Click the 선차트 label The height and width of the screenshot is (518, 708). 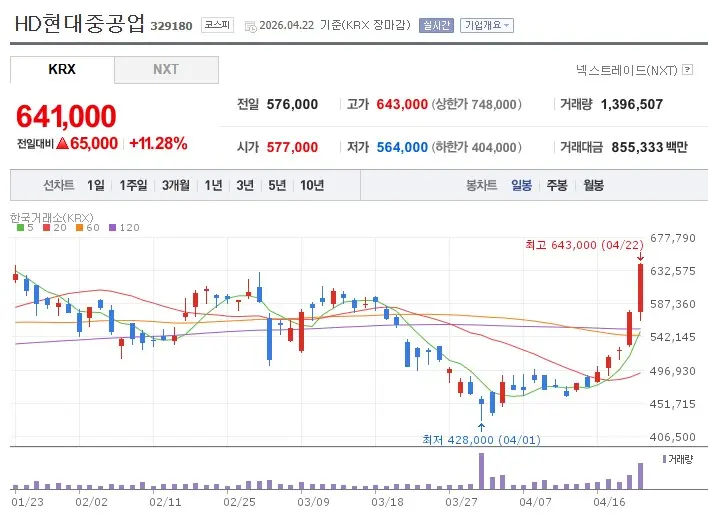[59, 185]
